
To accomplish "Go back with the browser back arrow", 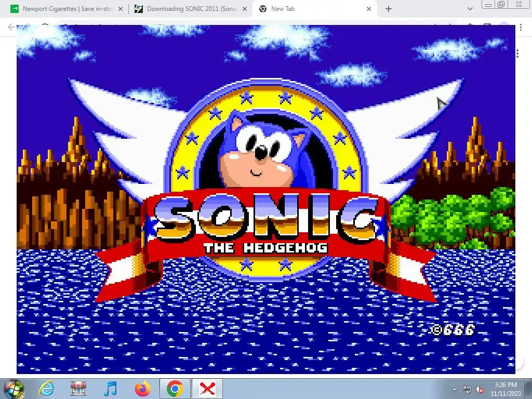I will 11,27.
